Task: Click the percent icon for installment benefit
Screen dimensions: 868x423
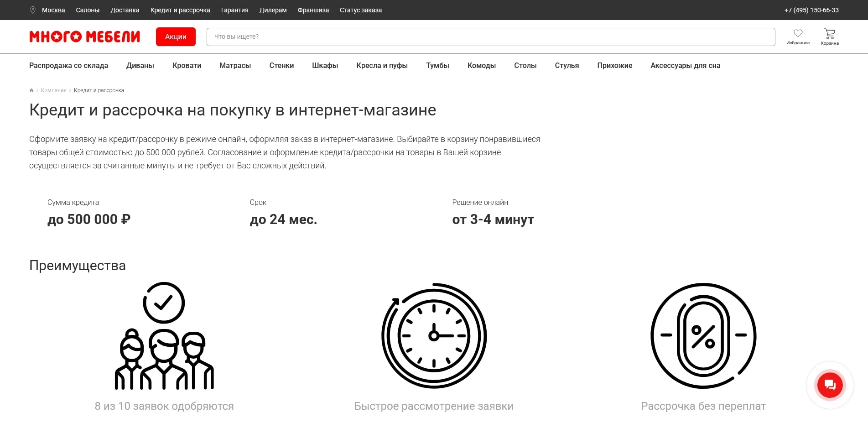Action: (x=703, y=335)
